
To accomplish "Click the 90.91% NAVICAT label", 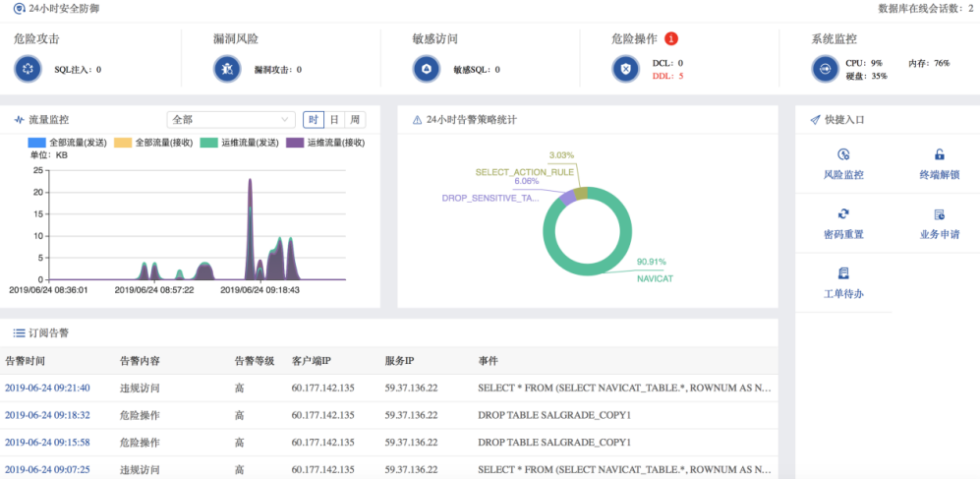I will (x=655, y=270).
